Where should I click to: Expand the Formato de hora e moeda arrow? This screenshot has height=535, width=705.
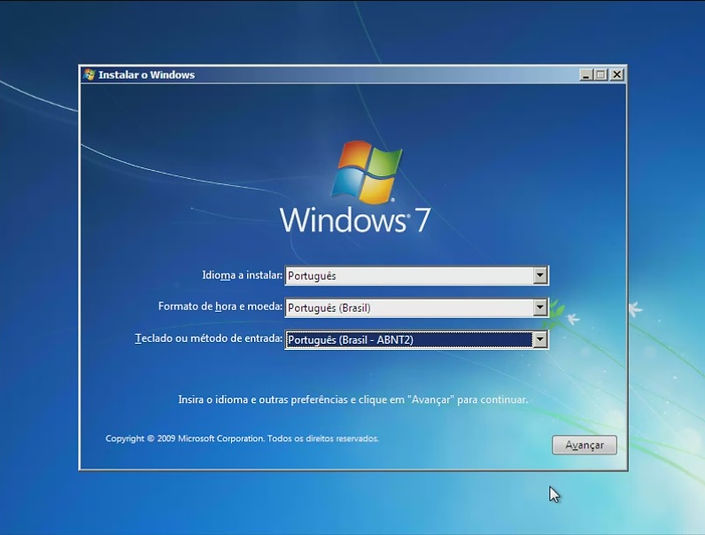point(540,308)
